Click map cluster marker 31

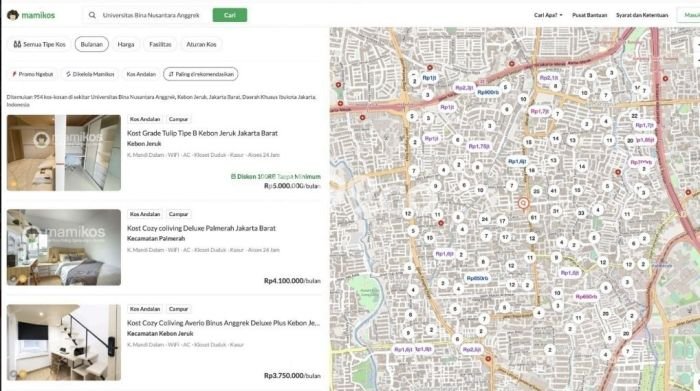(556, 211)
